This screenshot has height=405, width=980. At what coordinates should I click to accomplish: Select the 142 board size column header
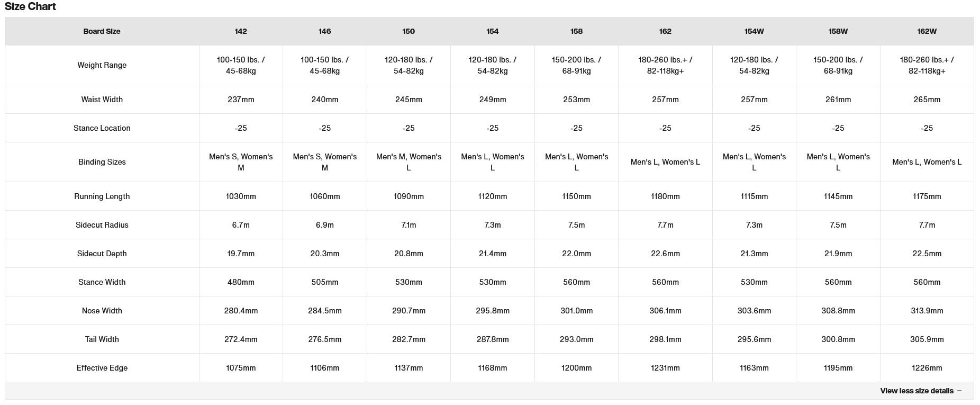[x=241, y=31]
